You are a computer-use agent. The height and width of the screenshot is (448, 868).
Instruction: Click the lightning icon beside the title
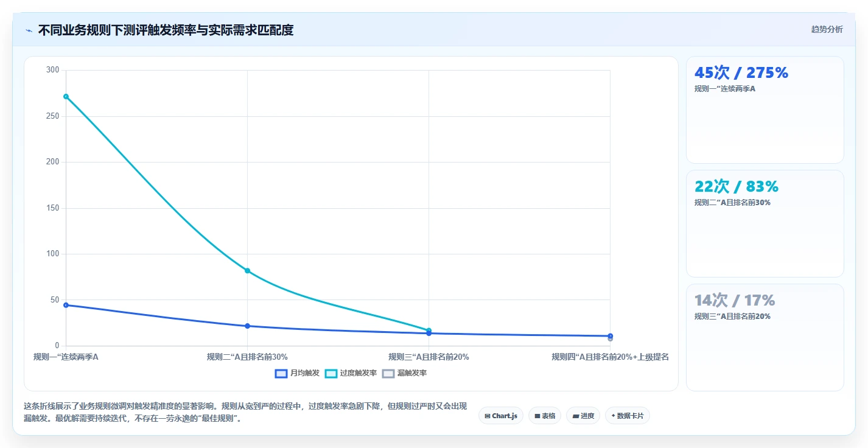[x=29, y=30]
